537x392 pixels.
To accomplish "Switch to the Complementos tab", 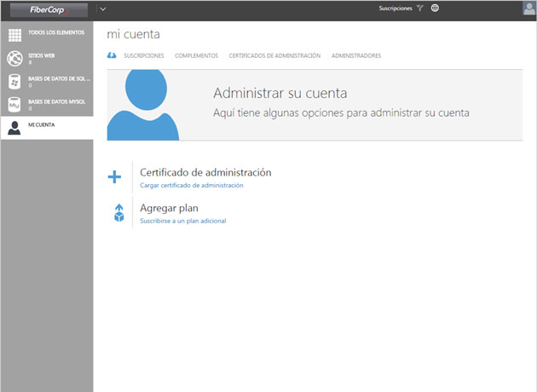I will [x=196, y=55].
